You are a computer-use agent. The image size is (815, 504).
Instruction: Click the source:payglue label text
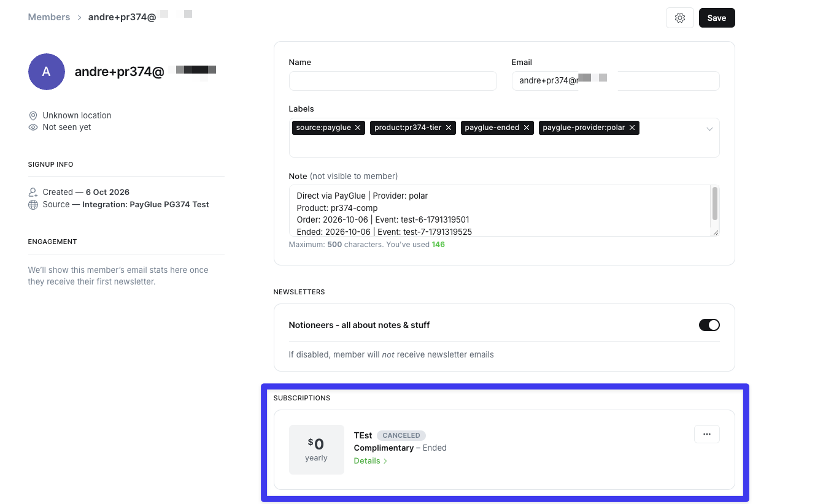tap(324, 128)
